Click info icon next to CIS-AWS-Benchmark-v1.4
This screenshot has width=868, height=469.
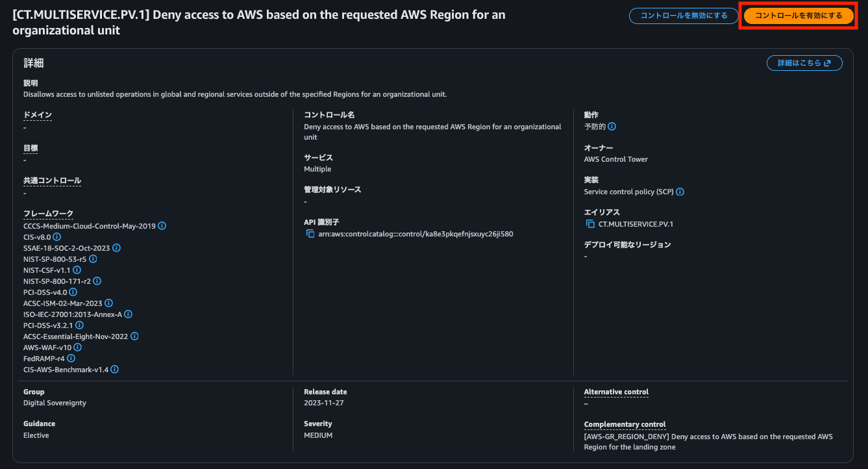[114, 370]
